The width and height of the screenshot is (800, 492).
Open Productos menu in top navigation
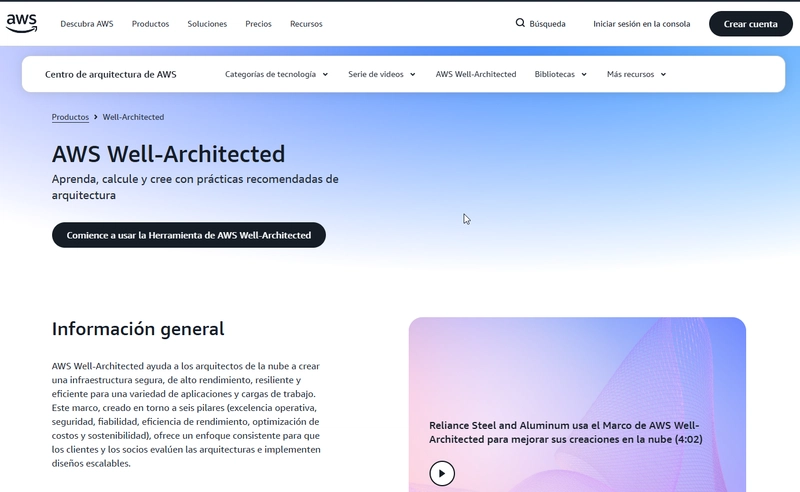click(x=150, y=24)
